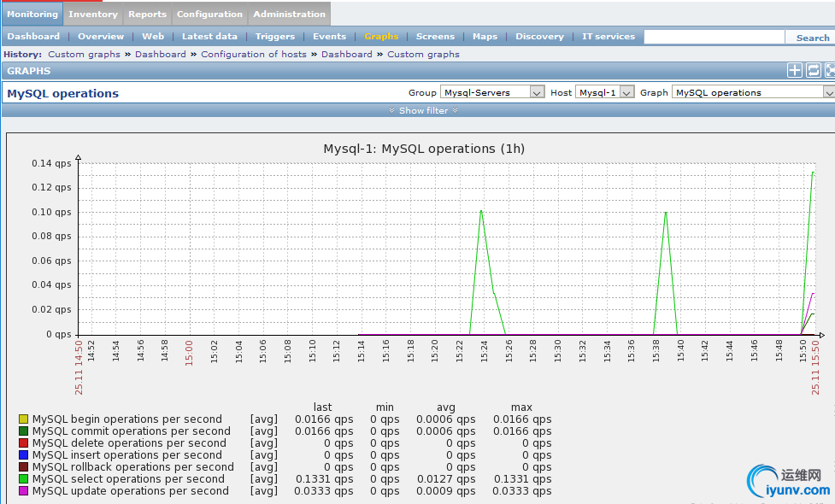
Task: Click the fullscreen icon in Graphs header
Action: (x=830, y=71)
